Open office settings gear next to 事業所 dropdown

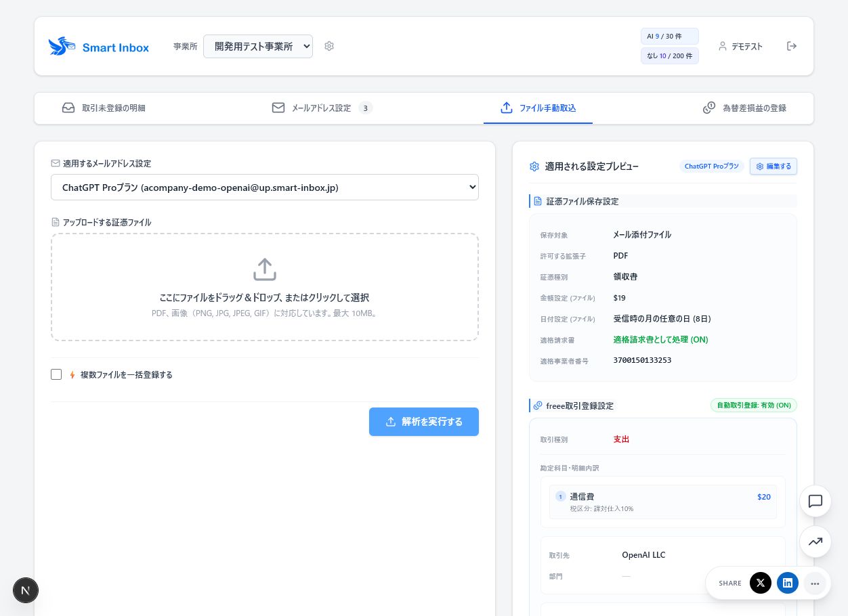click(x=329, y=46)
